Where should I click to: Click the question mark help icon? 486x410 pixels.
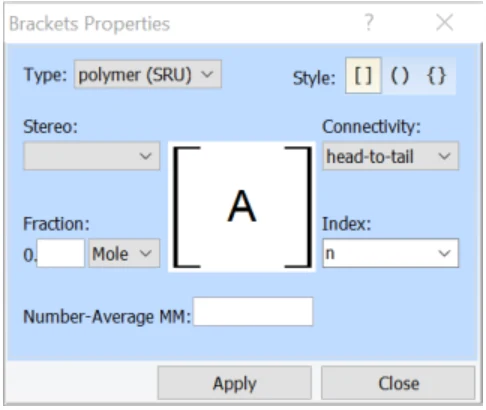[x=369, y=23]
